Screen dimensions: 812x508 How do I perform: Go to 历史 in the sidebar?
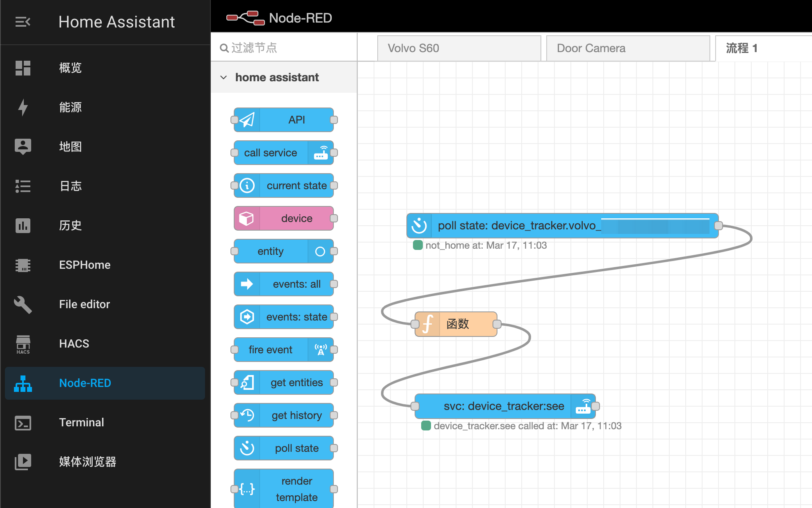[105, 226]
